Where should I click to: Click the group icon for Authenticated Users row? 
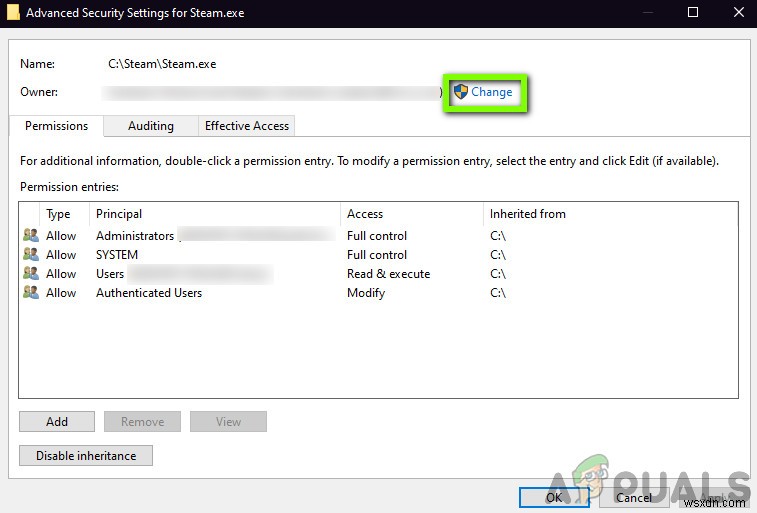(x=31, y=292)
